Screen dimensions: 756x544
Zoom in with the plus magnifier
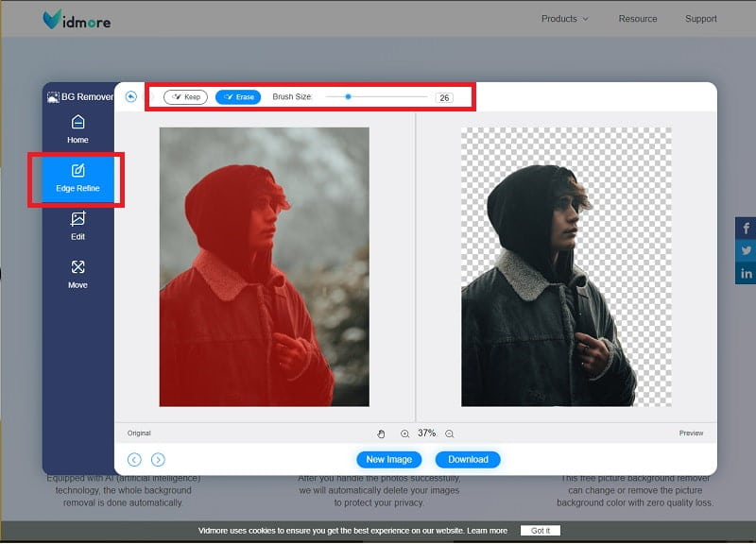404,433
